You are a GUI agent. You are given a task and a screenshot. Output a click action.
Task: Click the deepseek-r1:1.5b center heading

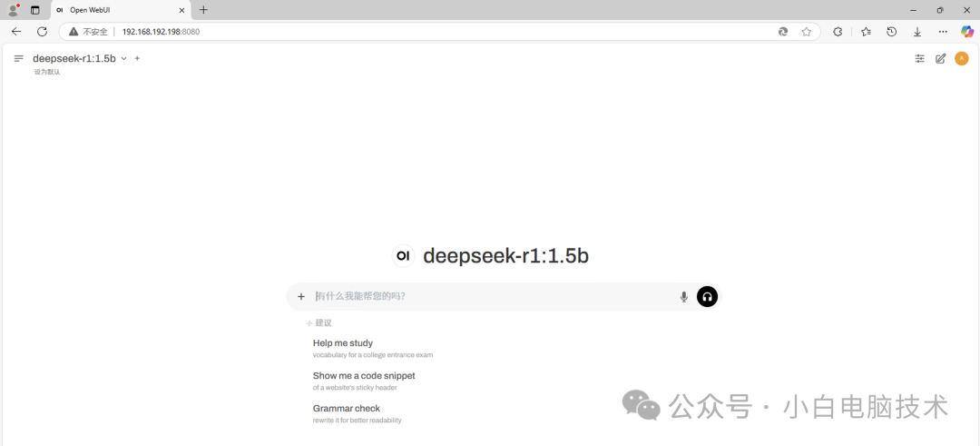pos(505,256)
